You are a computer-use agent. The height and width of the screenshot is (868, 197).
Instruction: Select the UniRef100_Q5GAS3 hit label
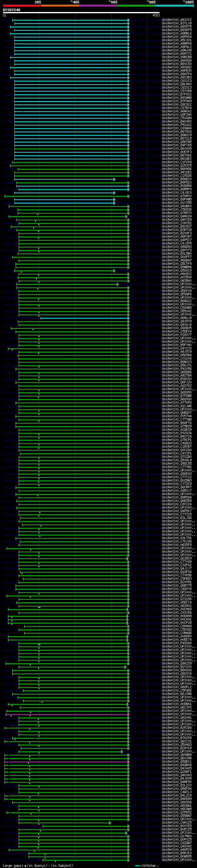pos(177,271)
